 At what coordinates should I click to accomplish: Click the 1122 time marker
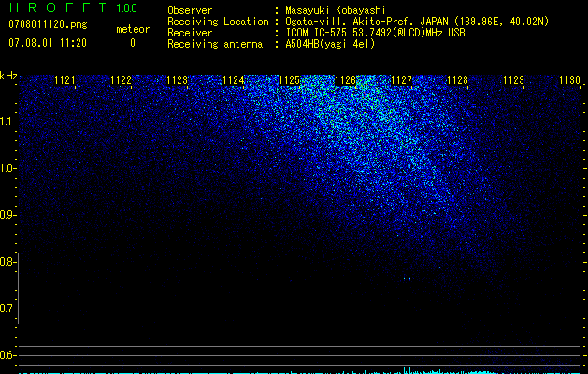122,80
